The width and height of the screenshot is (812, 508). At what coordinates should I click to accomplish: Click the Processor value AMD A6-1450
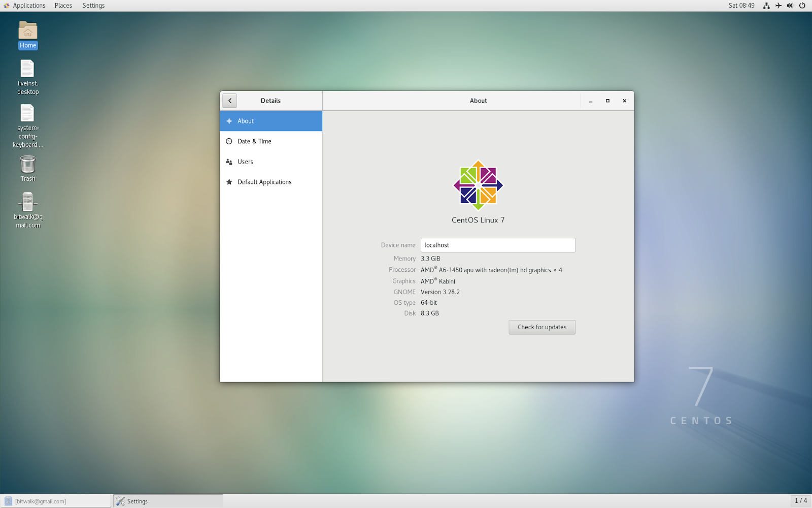491,270
